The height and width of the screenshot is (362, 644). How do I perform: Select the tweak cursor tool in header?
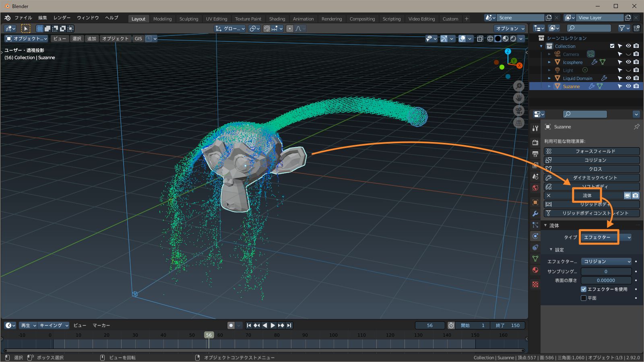[x=25, y=29]
